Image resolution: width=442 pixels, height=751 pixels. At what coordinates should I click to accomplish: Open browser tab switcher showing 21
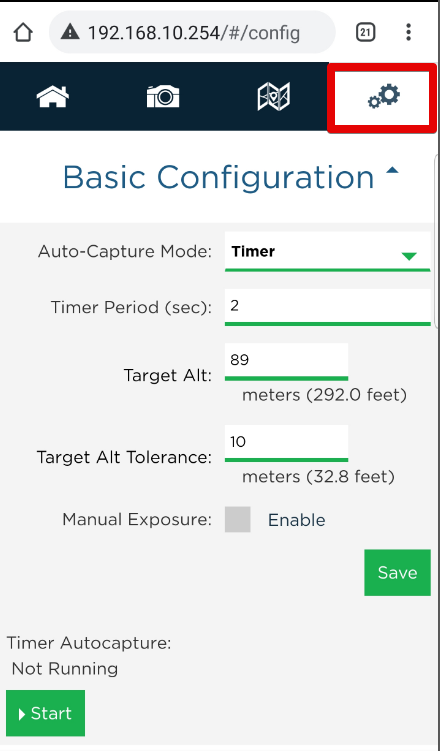click(x=365, y=33)
